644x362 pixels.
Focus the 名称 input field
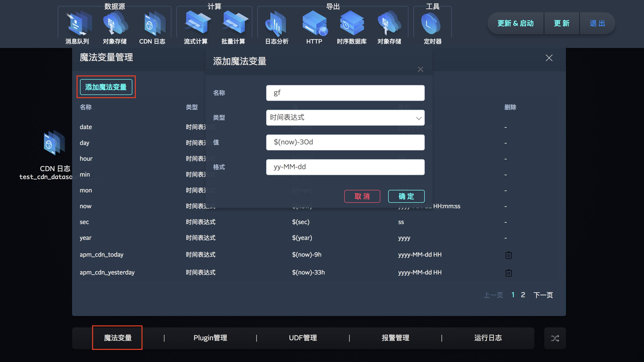(345, 93)
